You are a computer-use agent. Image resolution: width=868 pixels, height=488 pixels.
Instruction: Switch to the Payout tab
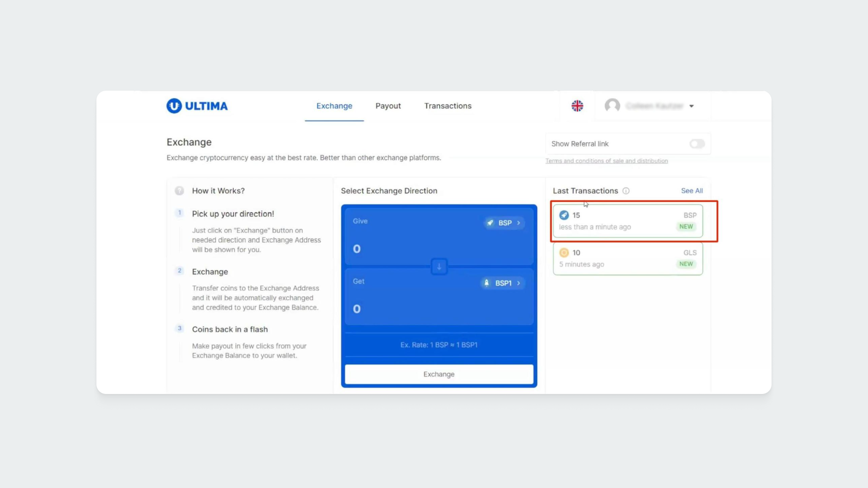[x=388, y=106]
